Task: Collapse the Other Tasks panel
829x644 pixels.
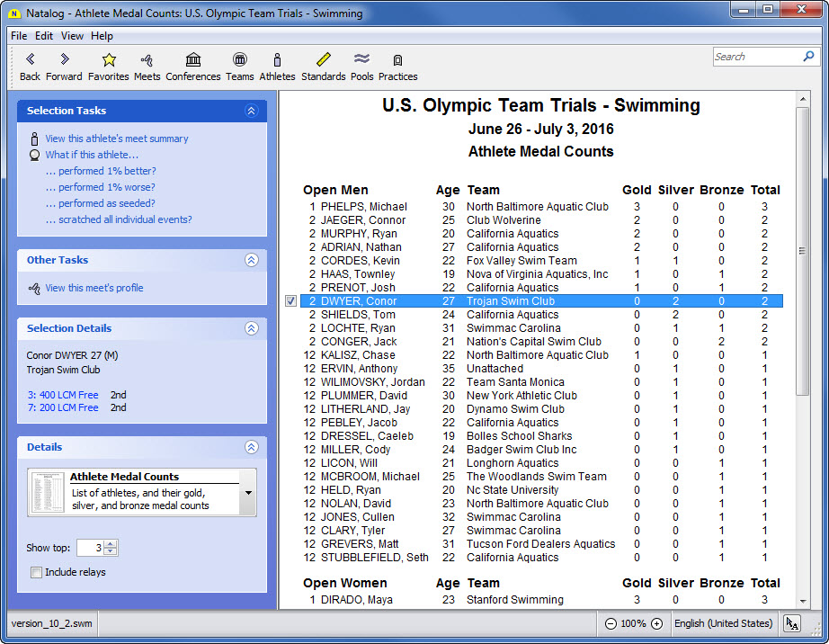Action: tap(251, 260)
